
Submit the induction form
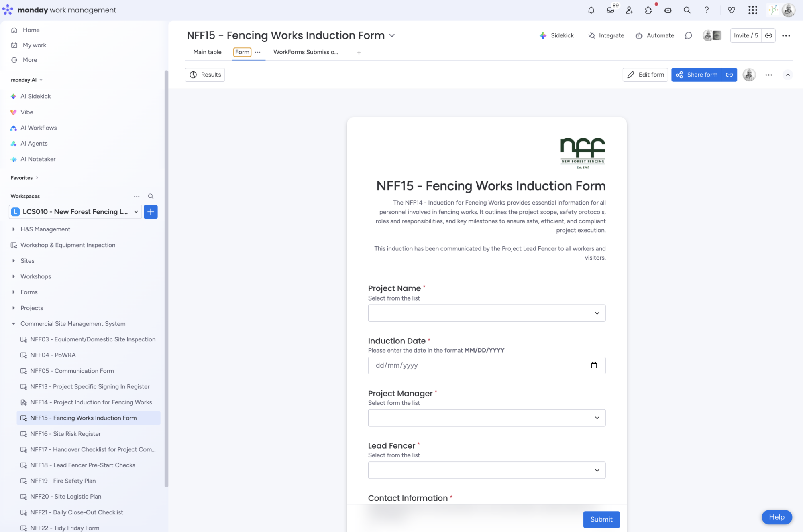[x=601, y=519]
